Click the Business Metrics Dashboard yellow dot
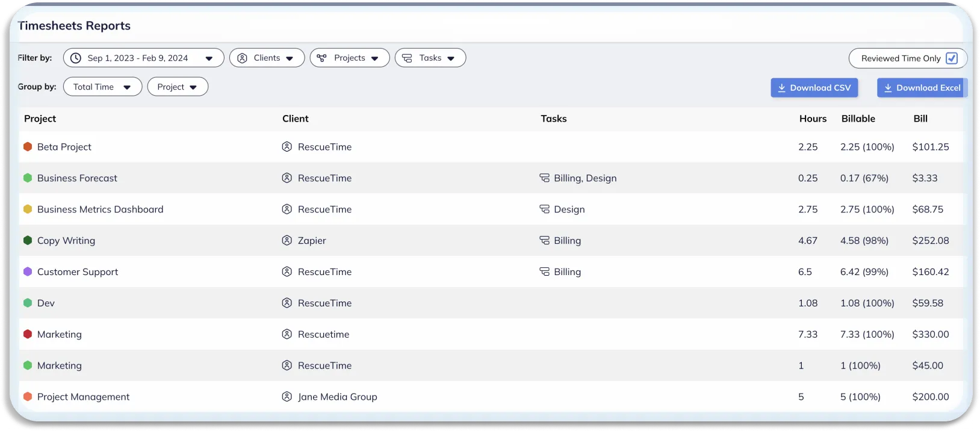 28,209
